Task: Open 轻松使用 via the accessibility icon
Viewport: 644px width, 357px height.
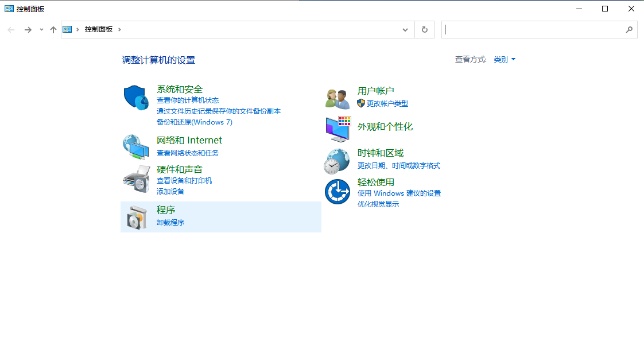Action: (x=337, y=191)
